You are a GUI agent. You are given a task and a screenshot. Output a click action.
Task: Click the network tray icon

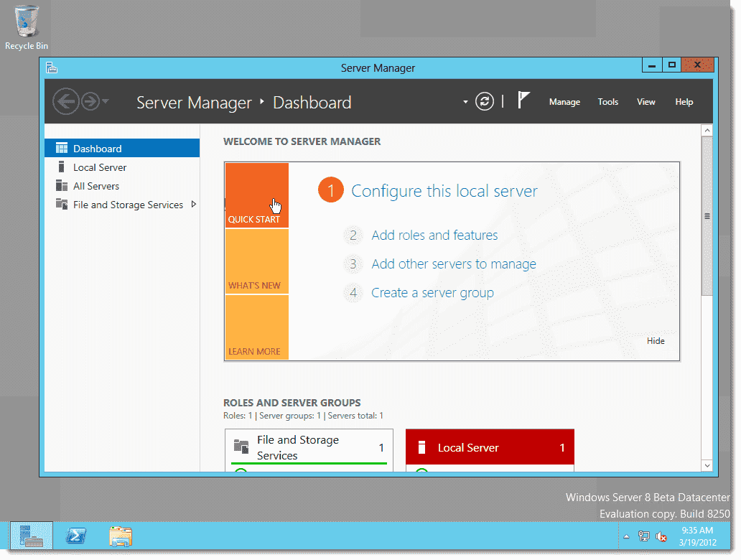tap(643, 536)
